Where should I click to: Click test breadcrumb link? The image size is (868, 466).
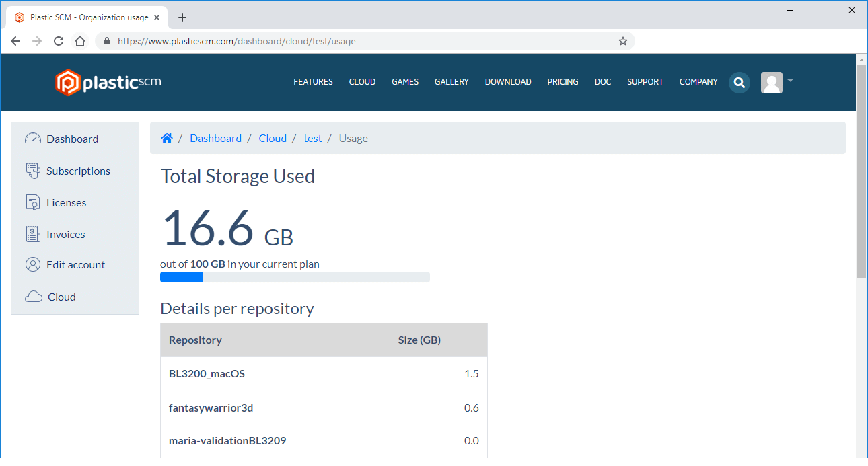pyautogui.click(x=313, y=138)
